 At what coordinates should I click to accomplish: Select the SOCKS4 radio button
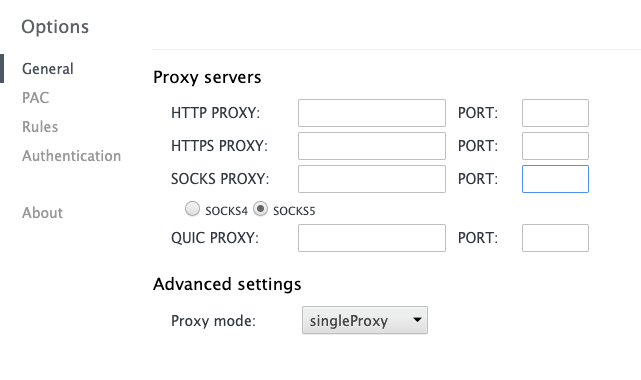192,209
